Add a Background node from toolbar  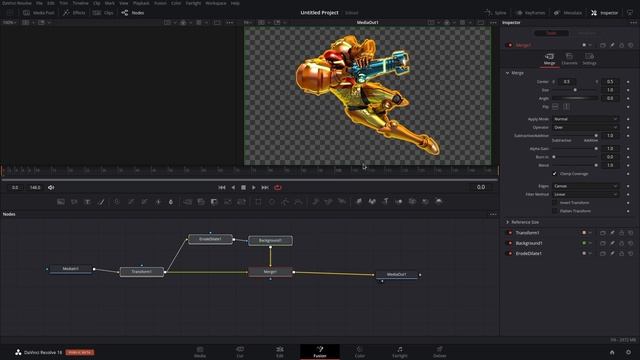click(x=61, y=202)
